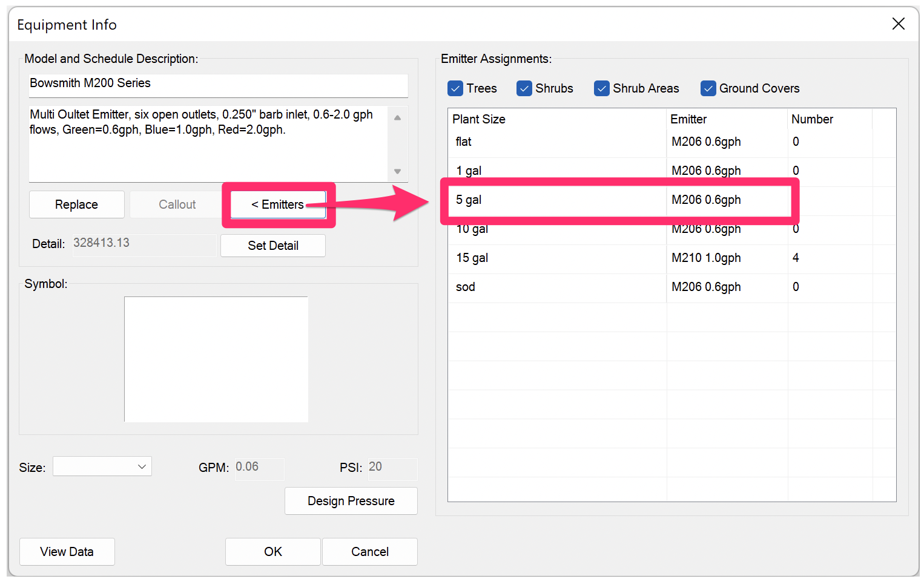This screenshot has height=582, width=924.
Task: Click the Emitter column header
Action: point(727,119)
